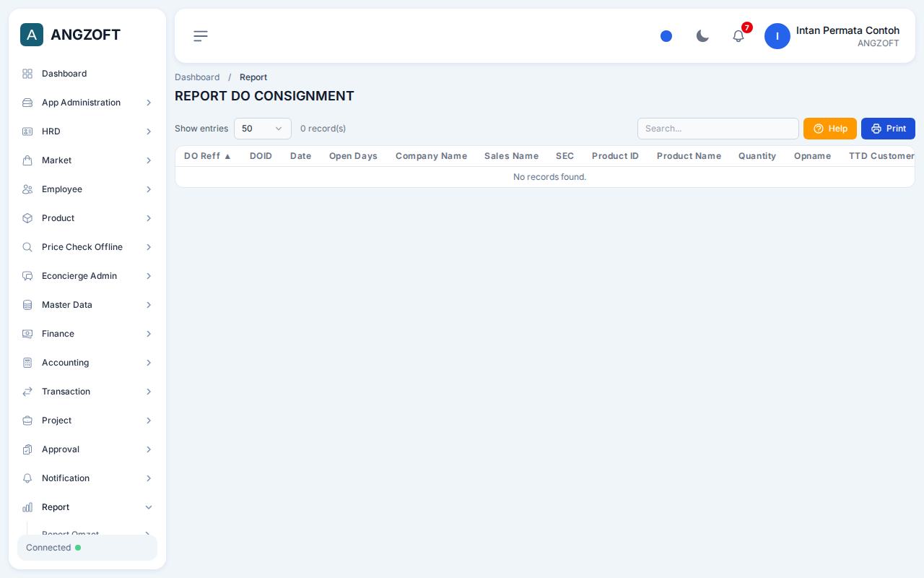Collapse the Report menu chevron
Viewport: 924px width, 578px height.
click(x=149, y=507)
